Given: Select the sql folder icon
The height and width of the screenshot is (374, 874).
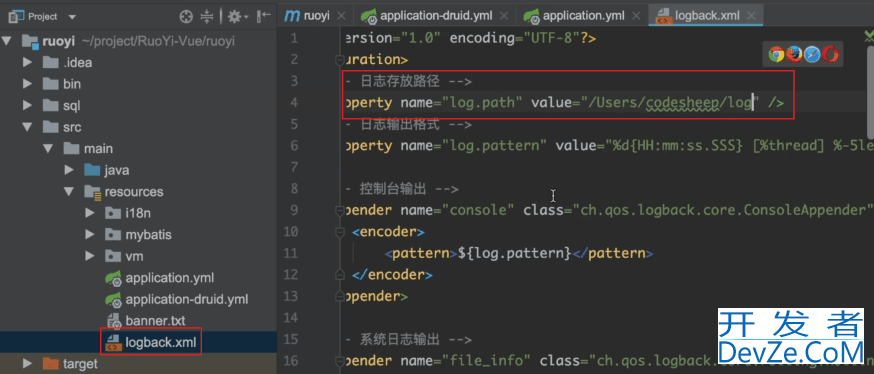Looking at the screenshot, I should point(50,105).
